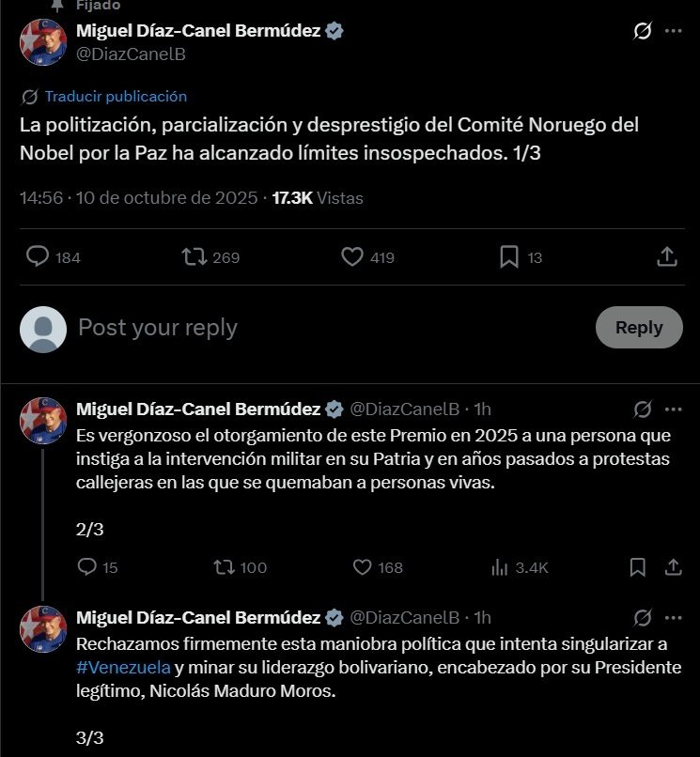
Task: Click the @DiazCanelB handle on main post
Action: coord(131,54)
